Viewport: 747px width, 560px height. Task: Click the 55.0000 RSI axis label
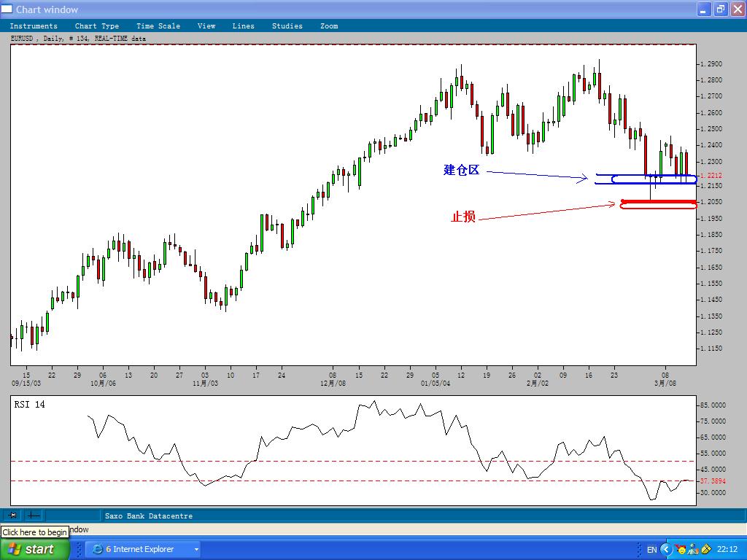(713, 454)
